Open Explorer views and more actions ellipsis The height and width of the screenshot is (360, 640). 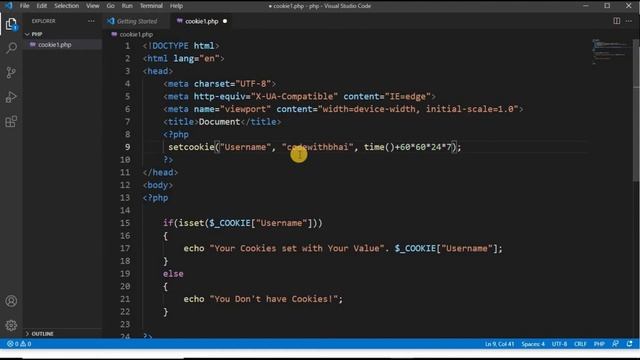[x=91, y=21]
